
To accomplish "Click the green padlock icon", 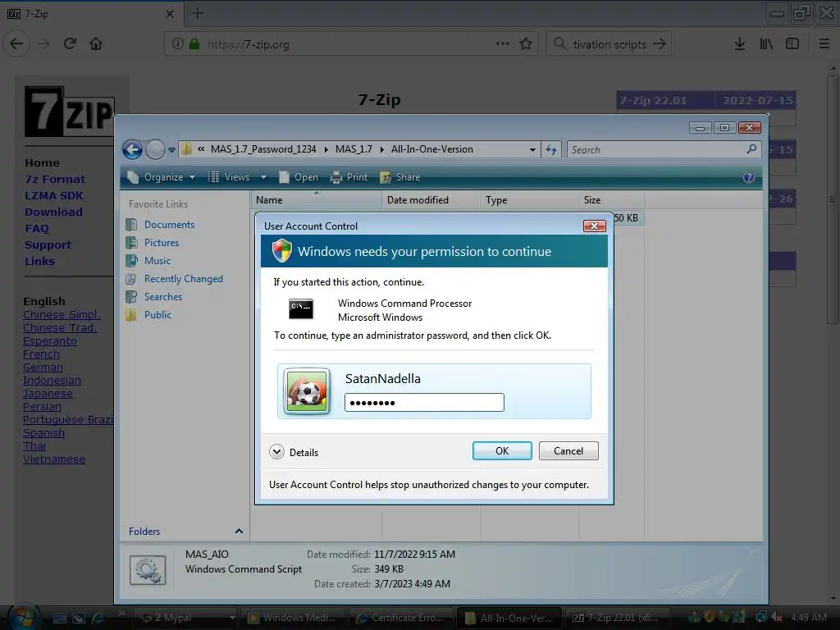I will coord(194,44).
